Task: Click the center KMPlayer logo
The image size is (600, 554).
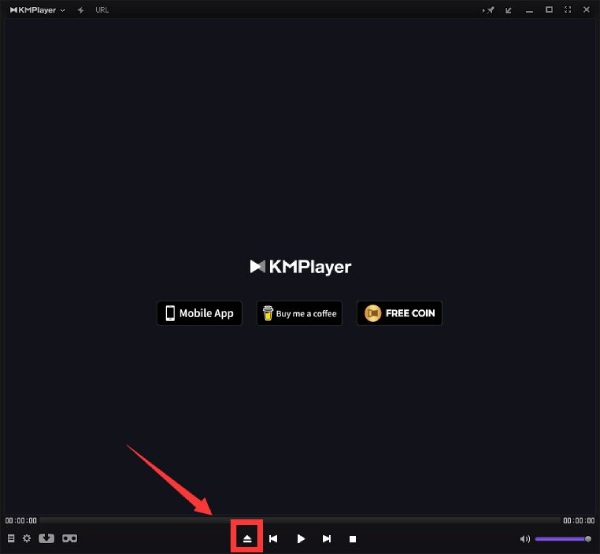Action: pyautogui.click(x=300, y=267)
